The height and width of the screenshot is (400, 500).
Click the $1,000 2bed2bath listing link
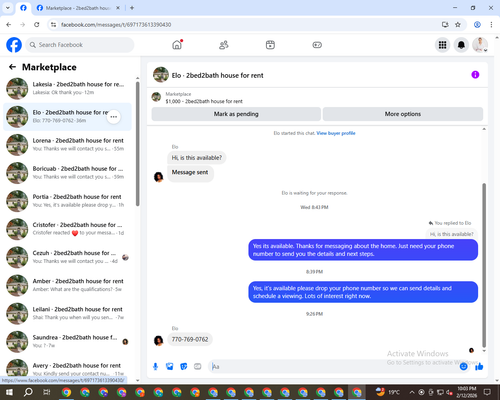point(204,101)
